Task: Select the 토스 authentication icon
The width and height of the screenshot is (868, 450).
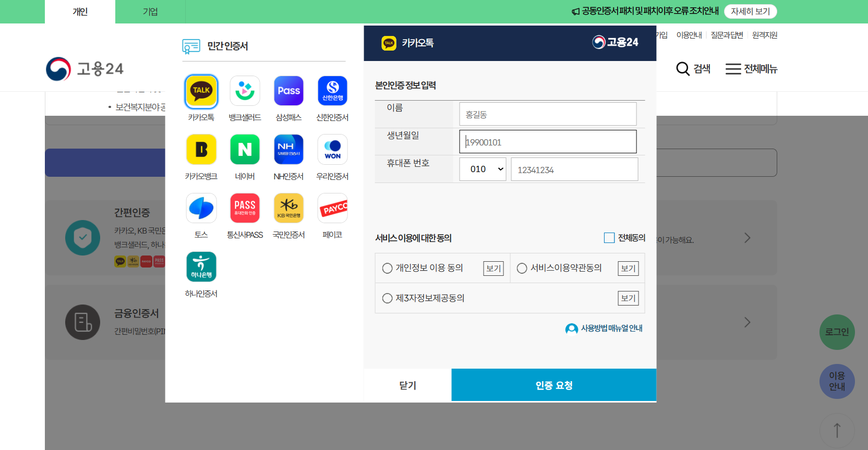Action: [201, 208]
